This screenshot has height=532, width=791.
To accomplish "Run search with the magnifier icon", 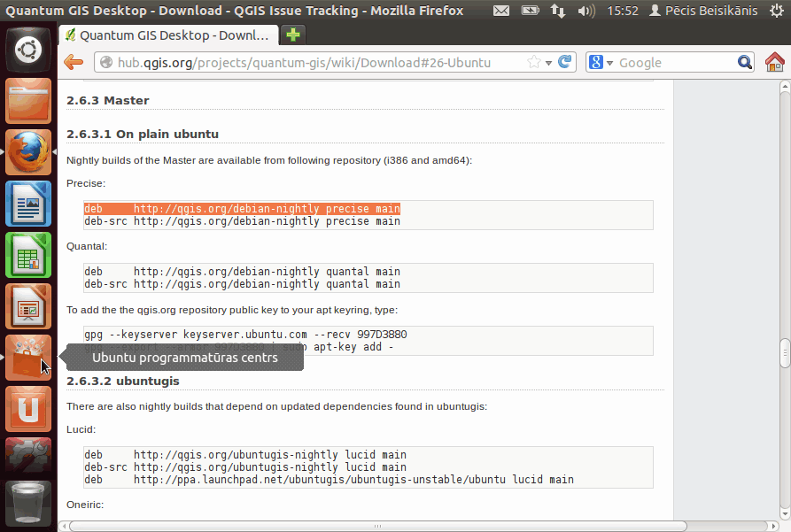I will click(745, 63).
